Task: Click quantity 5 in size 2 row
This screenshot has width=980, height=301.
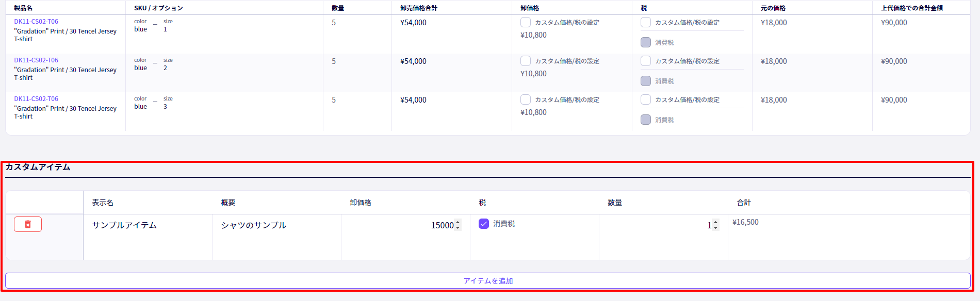Action: 334,61
